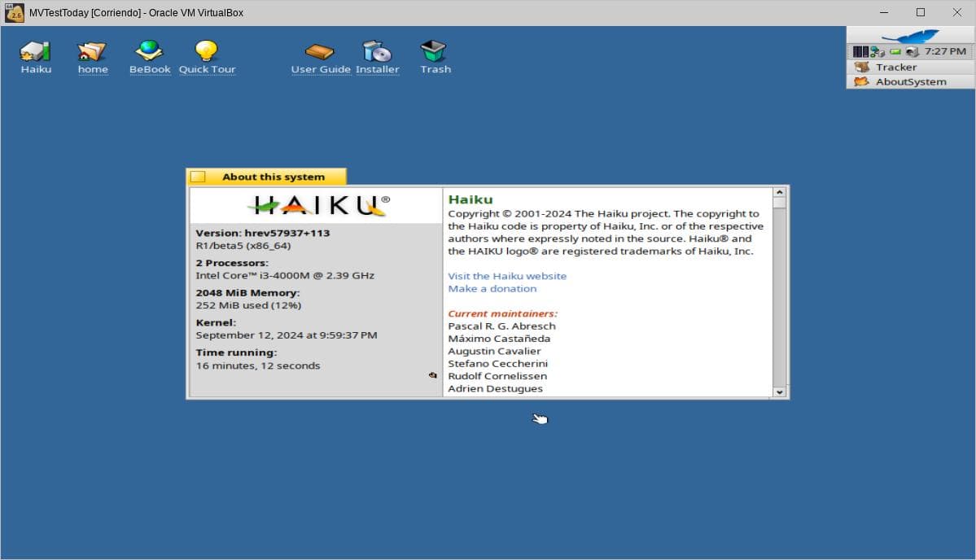The height and width of the screenshot is (560, 976).
Task: Click the volume control tray icon
Action: coord(912,51)
